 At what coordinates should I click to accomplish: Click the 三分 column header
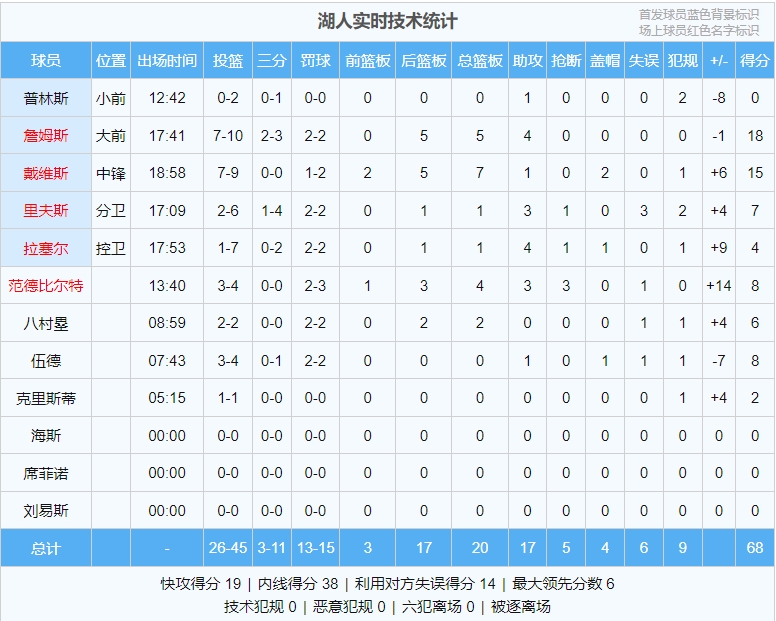tap(272, 60)
